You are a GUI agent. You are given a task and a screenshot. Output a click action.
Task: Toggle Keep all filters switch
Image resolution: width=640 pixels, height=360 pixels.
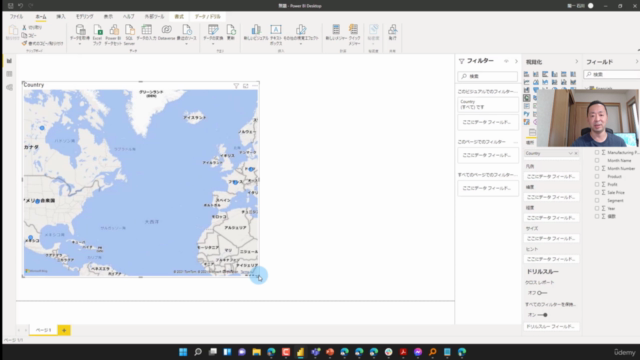click(542, 315)
